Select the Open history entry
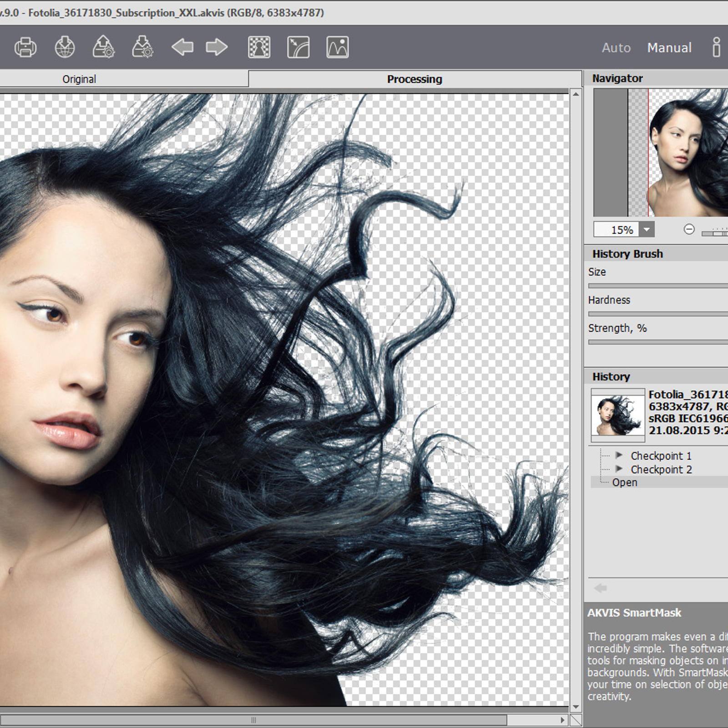Viewport: 728px width, 728px height. [659, 482]
